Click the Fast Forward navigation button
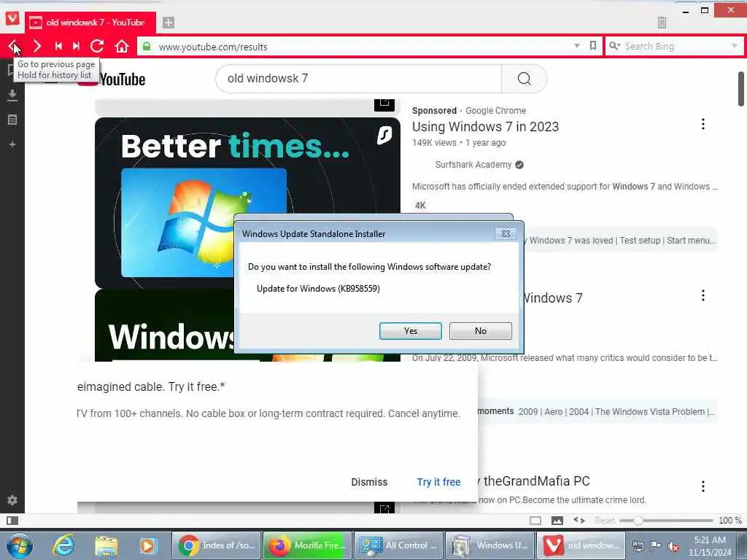747x560 pixels. 76,46
